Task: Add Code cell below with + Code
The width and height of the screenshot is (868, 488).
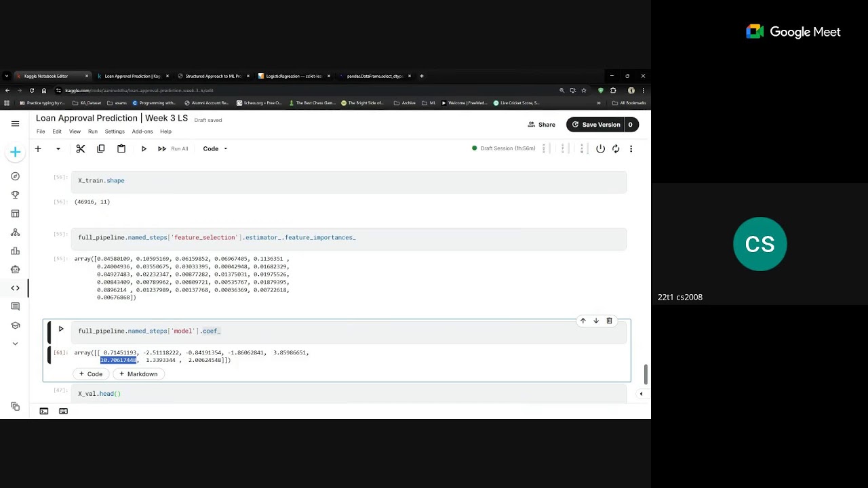Action: tap(91, 374)
